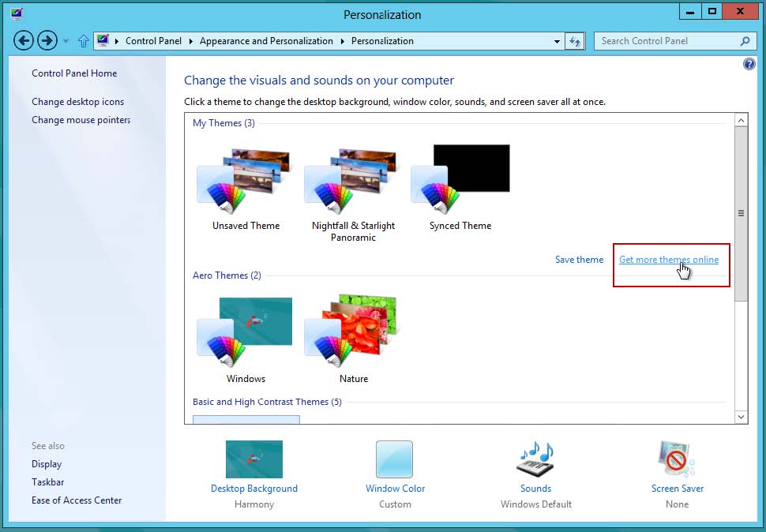Open the recent locations dropdown arrow
Viewport: 766px width, 532px height.
66,41
